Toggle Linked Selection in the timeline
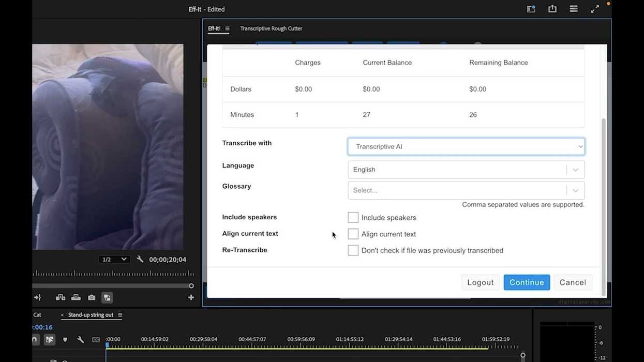The height and width of the screenshot is (362, 644). pyautogui.click(x=50, y=340)
